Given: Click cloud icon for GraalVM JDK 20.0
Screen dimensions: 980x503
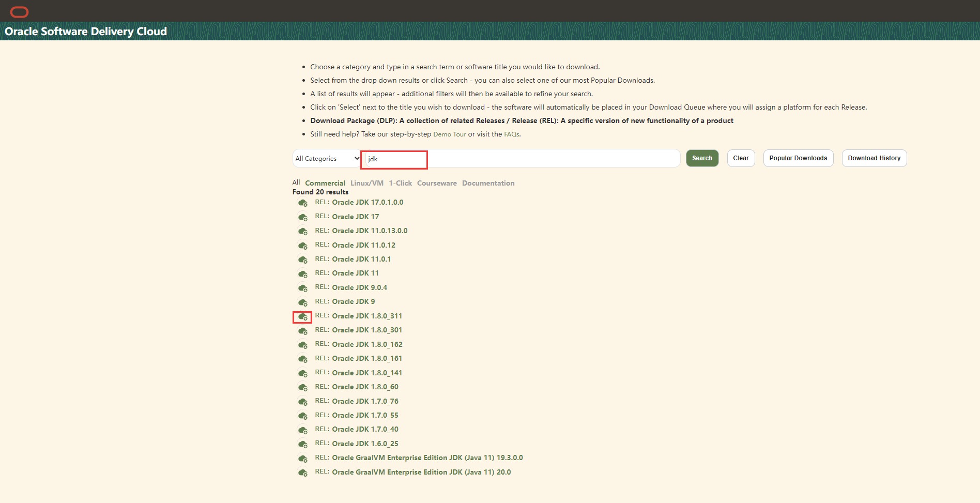Looking at the screenshot, I should 303,472.
